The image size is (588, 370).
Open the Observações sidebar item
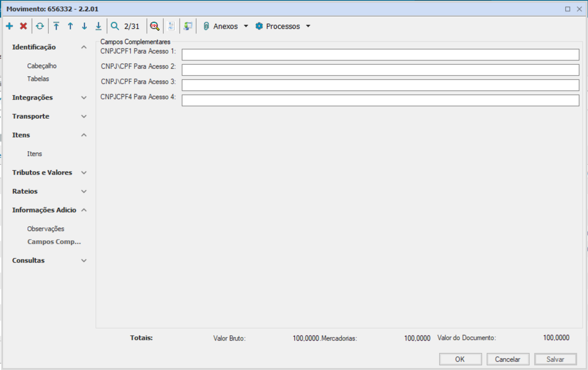tap(45, 229)
